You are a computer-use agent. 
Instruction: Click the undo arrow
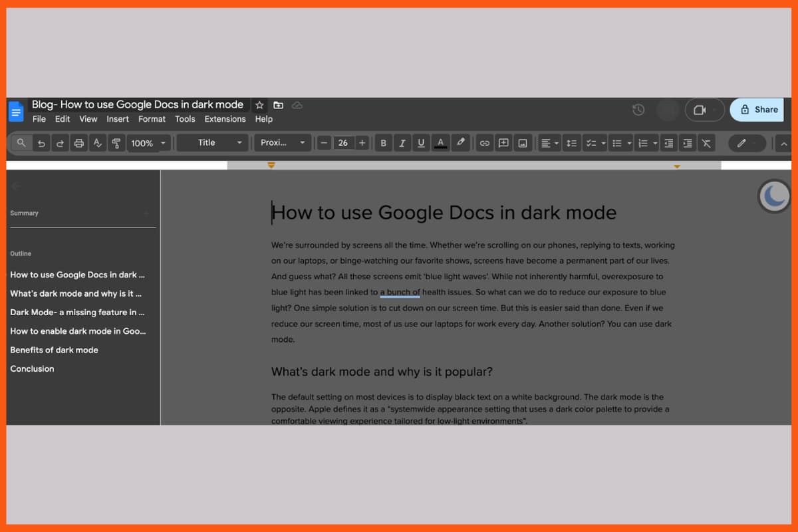[41, 143]
